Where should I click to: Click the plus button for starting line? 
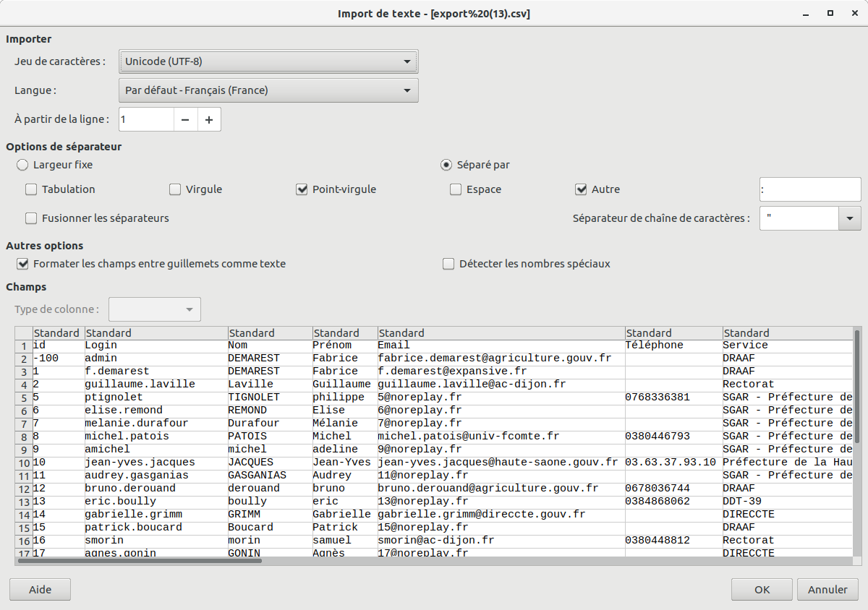tap(209, 119)
